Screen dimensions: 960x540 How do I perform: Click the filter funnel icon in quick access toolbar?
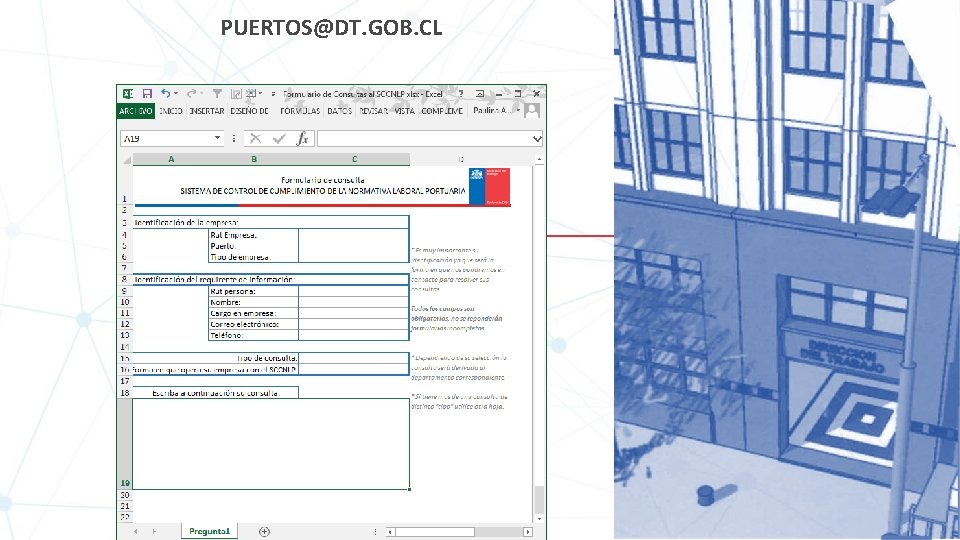pos(217,94)
